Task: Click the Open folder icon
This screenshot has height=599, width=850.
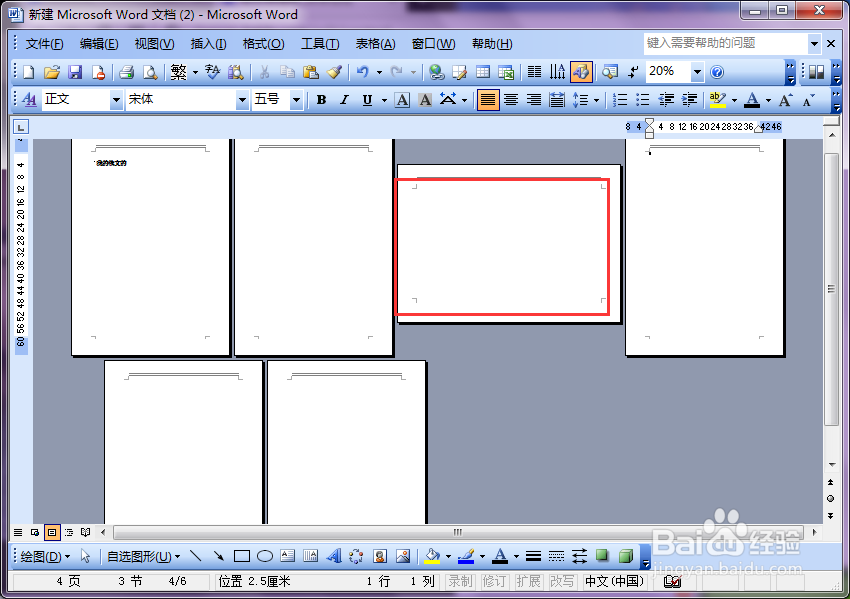Action: click(x=52, y=72)
